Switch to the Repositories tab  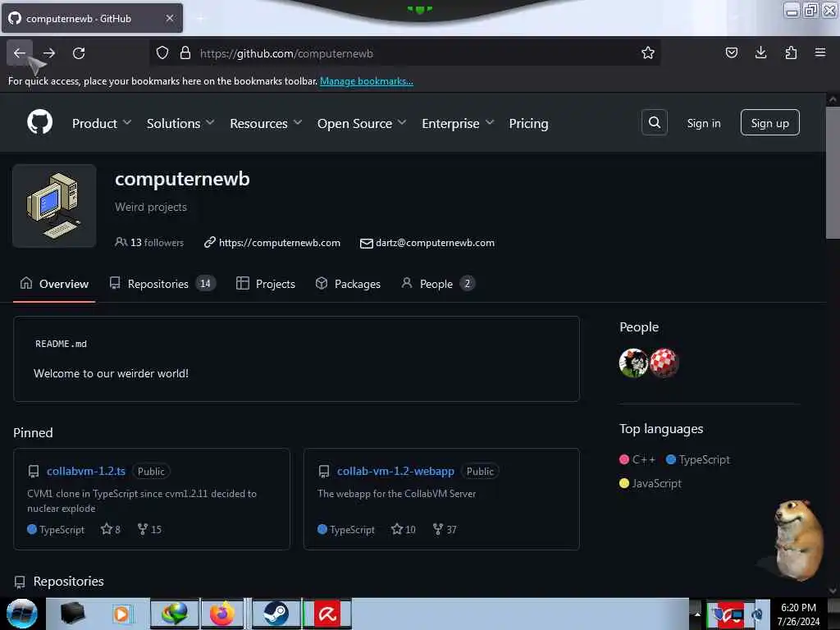[x=162, y=284]
